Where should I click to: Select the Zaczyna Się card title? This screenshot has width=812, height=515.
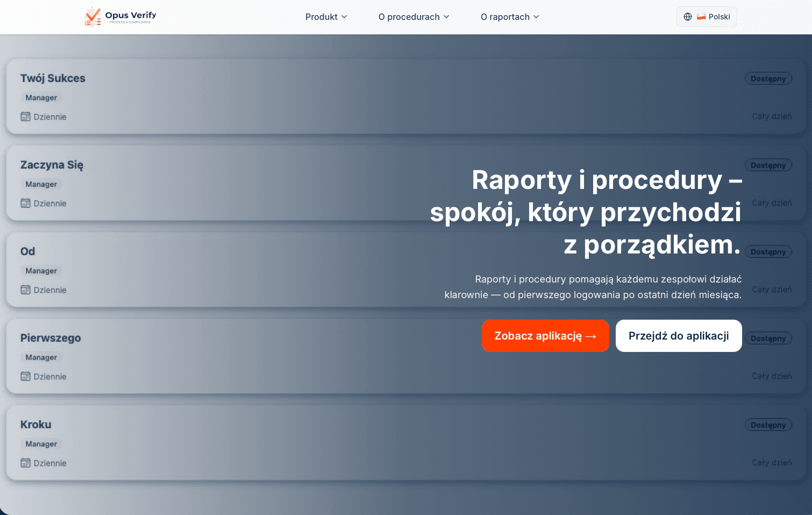52,165
